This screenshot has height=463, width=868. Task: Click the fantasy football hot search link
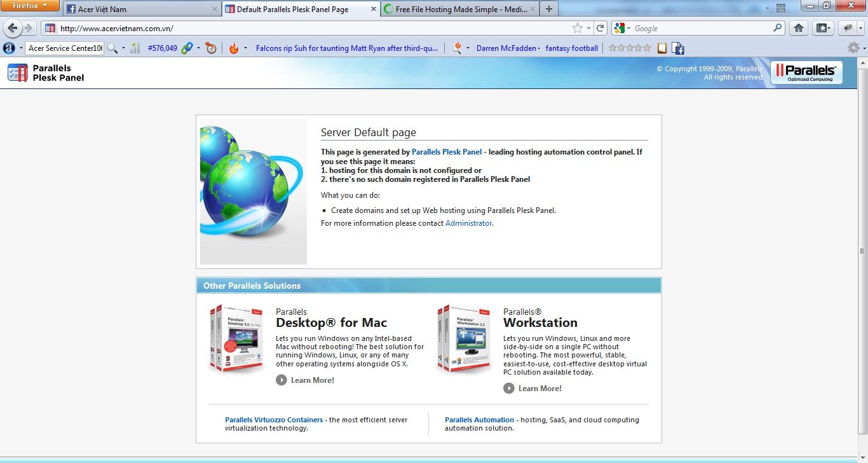[572, 48]
